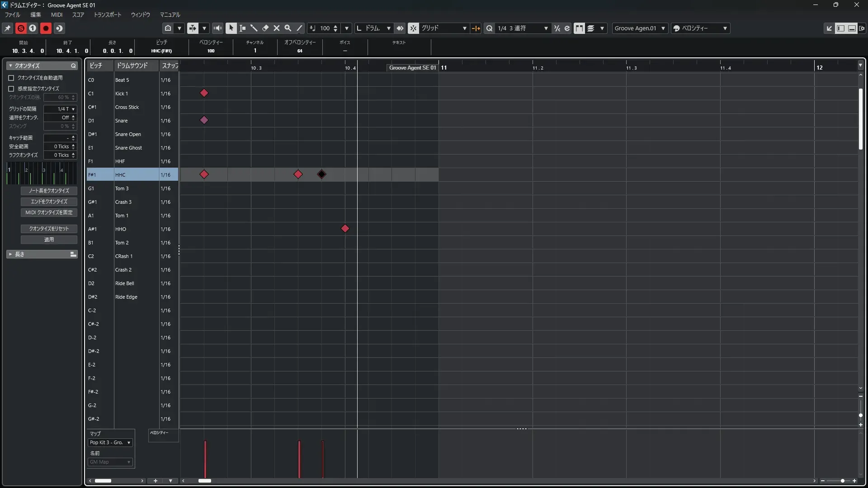Select the Erase tool
This screenshot has width=868, height=488.
(x=265, y=28)
